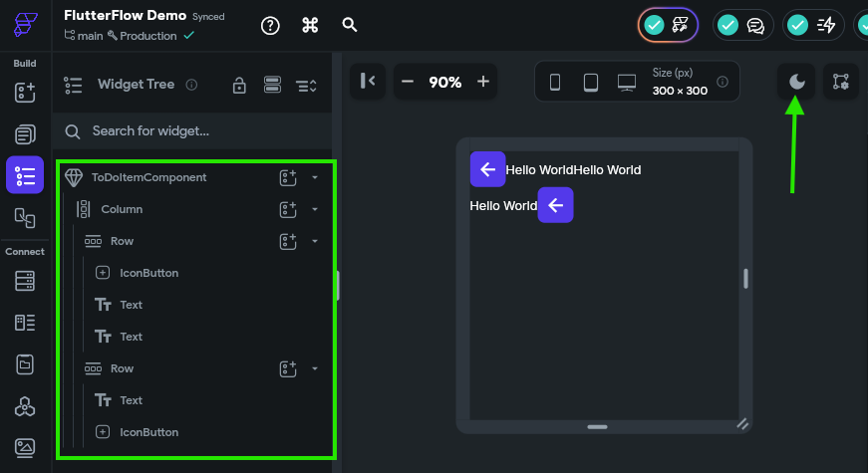This screenshot has width=868, height=473.
Task: Collapse the left panel
Action: (x=368, y=81)
